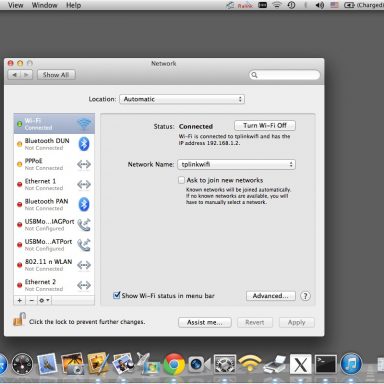
Task: Add a network service with plus button
Action: (20, 300)
